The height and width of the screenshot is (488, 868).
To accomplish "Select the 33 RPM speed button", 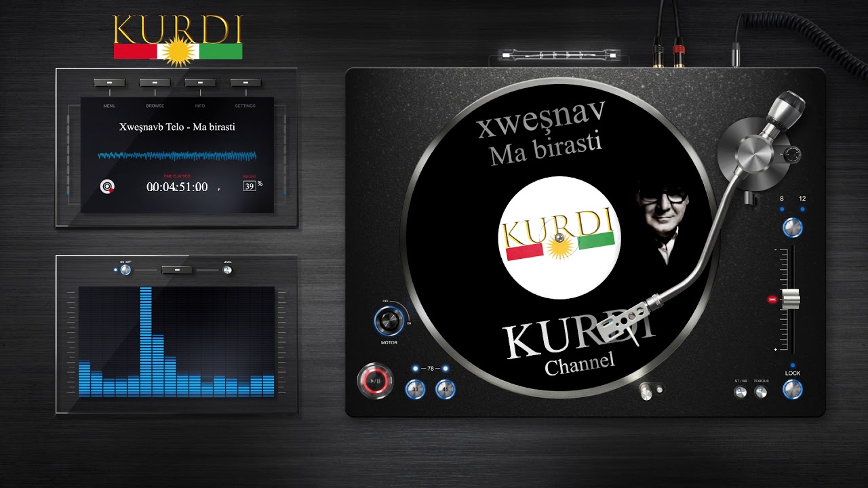I will (x=415, y=389).
